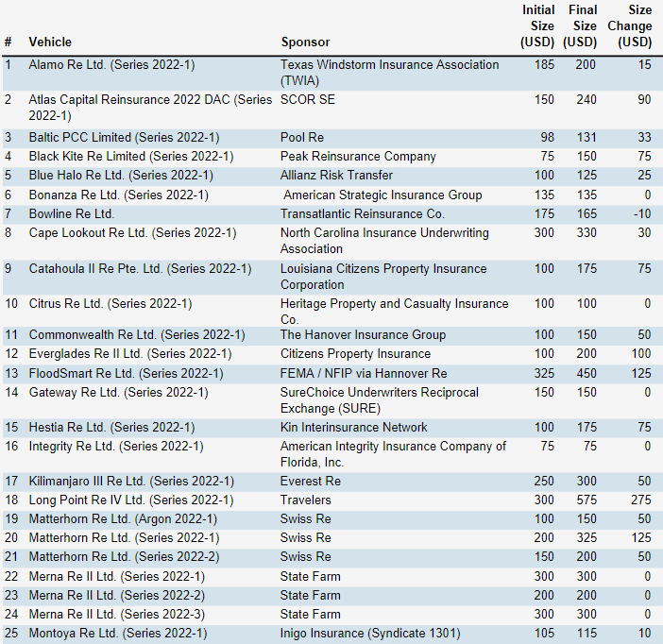Select Inigo Insurance (Syndicate 1301) cell
This screenshot has height=644, width=663.
click(370, 634)
